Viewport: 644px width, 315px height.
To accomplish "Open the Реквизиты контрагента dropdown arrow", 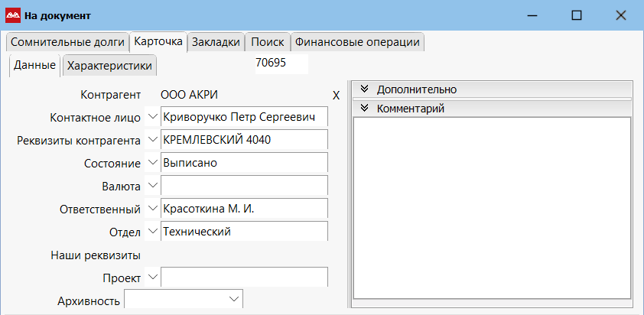I will (151, 140).
